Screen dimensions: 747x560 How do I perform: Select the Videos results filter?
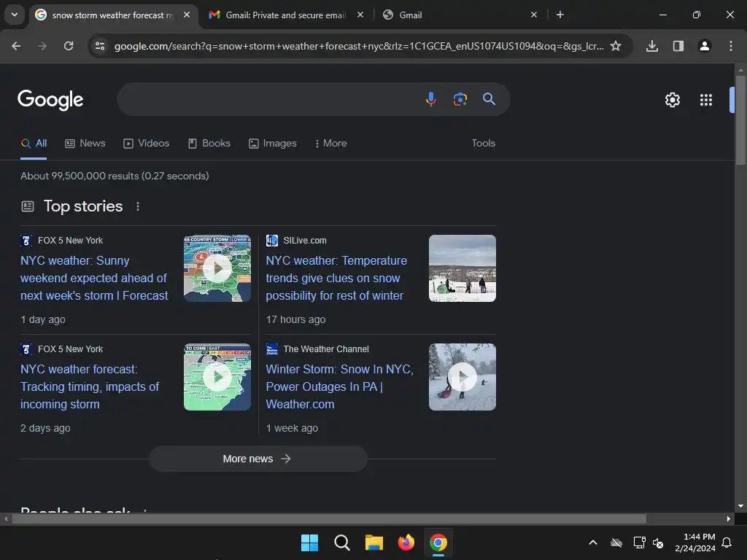(x=146, y=144)
